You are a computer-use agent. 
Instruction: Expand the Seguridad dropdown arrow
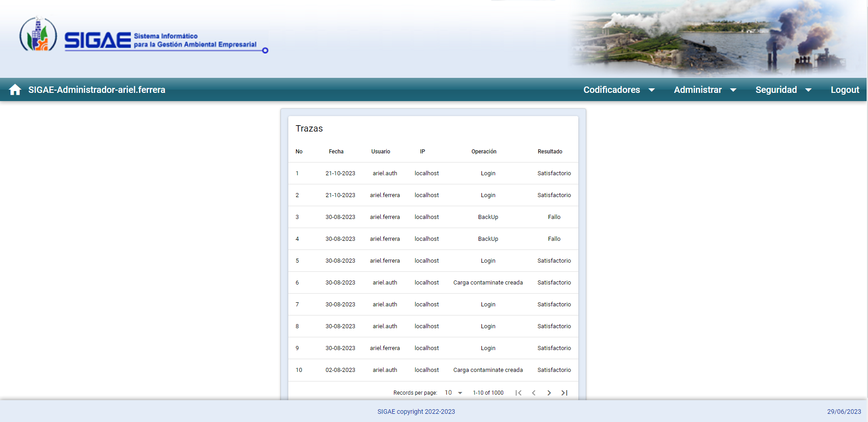click(x=808, y=90)
